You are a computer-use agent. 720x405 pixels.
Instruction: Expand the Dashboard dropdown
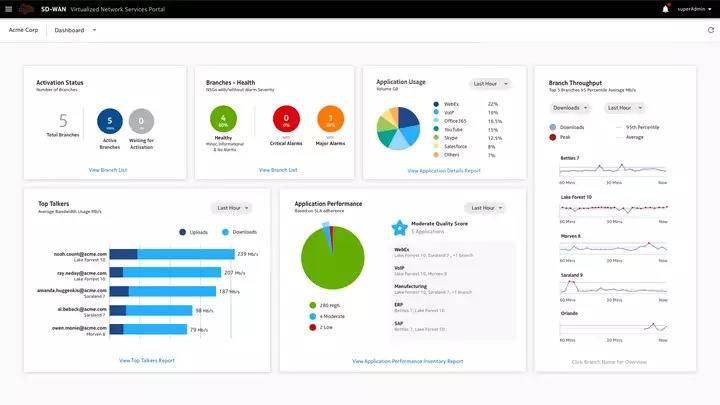click(x=75, y=30)
